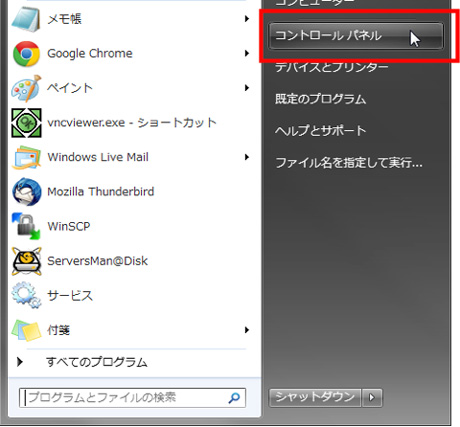Expand the メモ帳 jump list arrow

tap(247, 19)
